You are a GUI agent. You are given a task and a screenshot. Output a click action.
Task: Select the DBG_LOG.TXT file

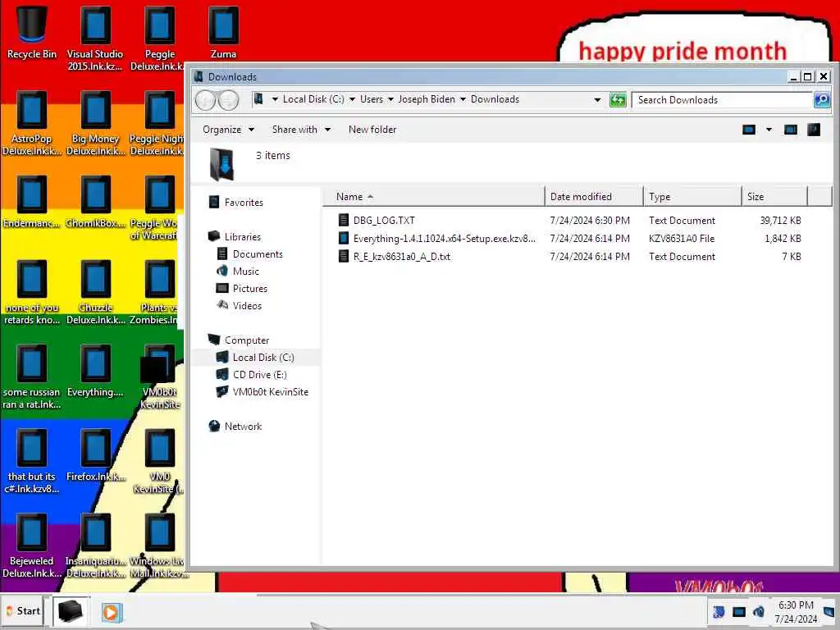coord(569,220)
